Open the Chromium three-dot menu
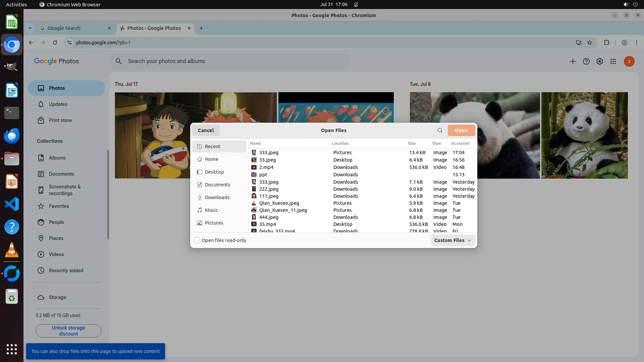The height and width of the screenshot is (362, 644). click(x=637, y=43)
